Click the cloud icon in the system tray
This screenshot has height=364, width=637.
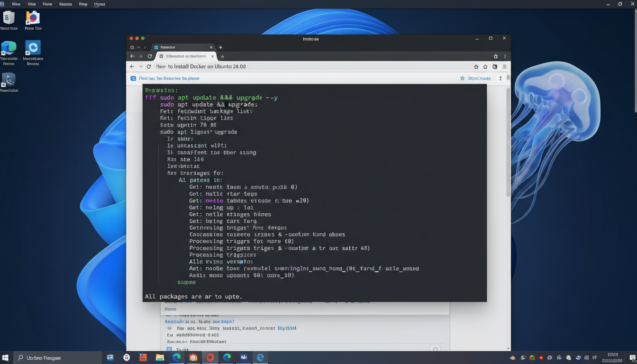tap(513, 358)
